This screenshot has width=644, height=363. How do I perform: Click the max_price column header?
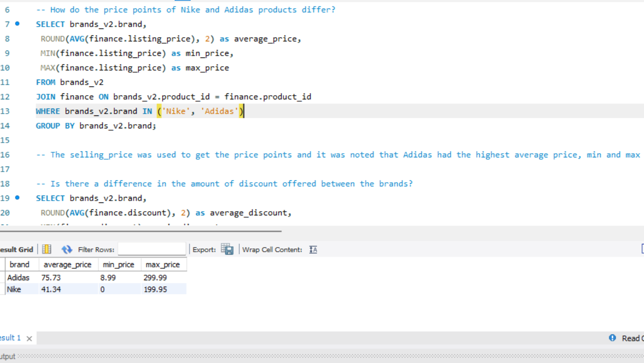coord(162,265)
